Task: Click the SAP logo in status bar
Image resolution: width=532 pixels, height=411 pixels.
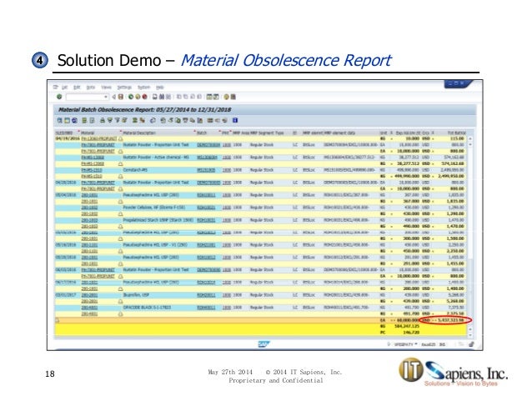Action: 263,344
